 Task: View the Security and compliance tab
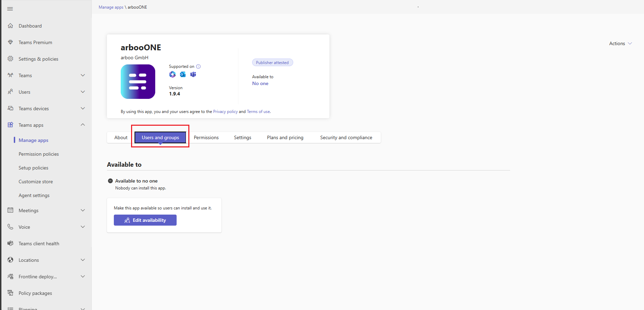[346, 137]
